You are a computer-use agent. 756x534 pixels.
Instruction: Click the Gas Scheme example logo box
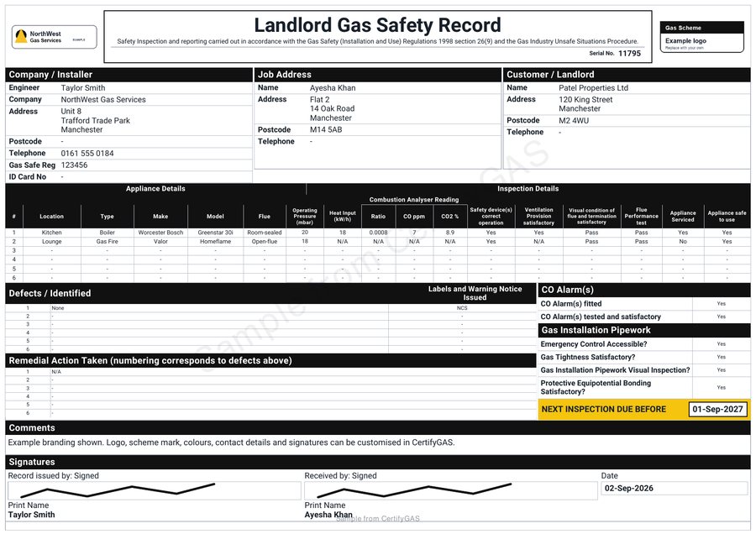[701, 37]
